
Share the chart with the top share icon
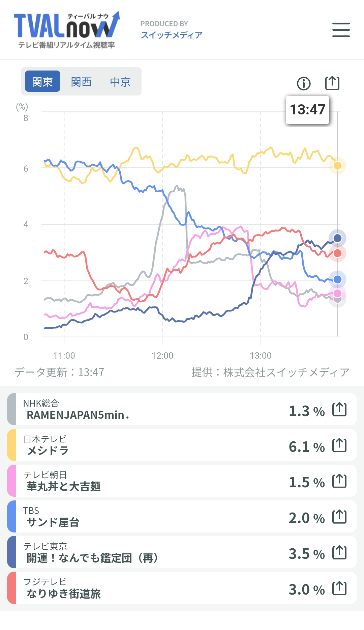pos(332,83)
